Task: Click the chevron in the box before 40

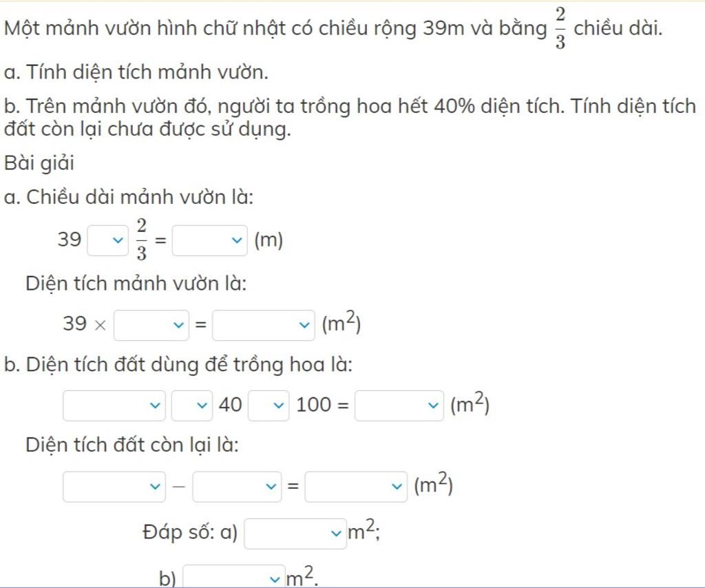Action: pos(202,406)
